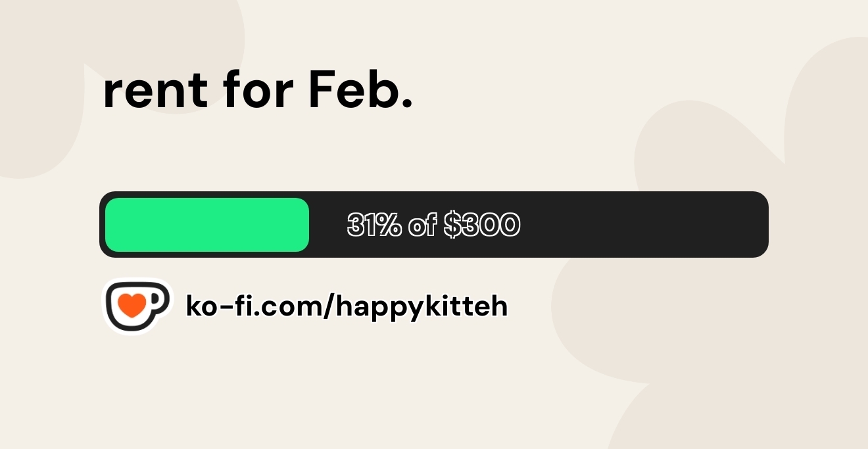868x449 pixels.
Task: Click the green filled part of the progress bar
Action: click(206, 225)
